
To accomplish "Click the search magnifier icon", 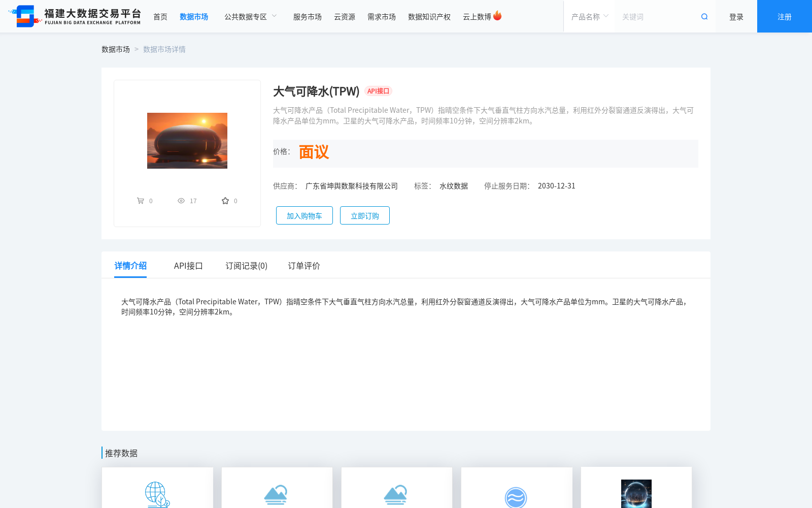I will (x=704, y=17).
